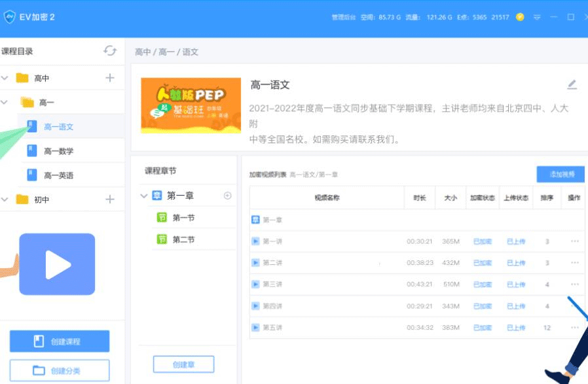The image size is (588, 384).
Task: Click the gold coin icon in title bar
Action: click(520, 17)
